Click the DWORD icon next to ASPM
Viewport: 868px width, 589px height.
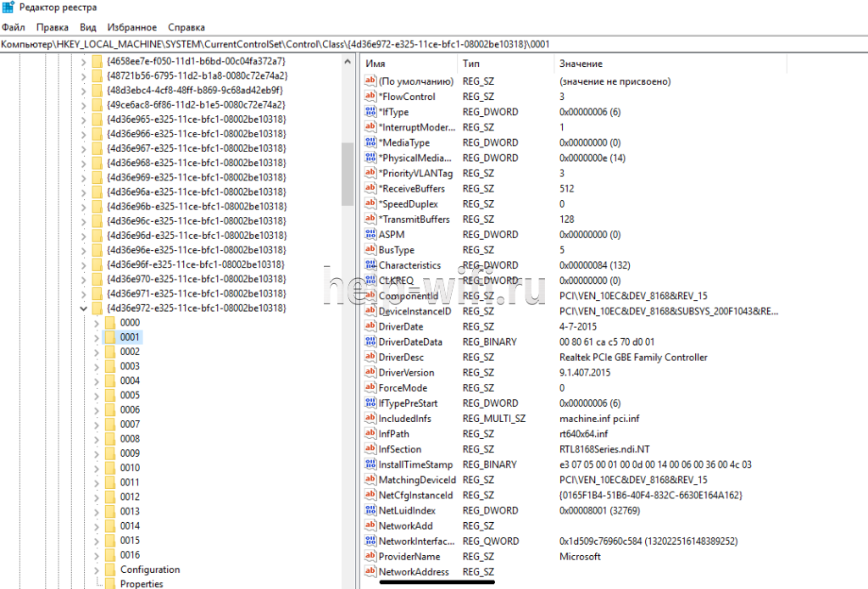(370, 235)
